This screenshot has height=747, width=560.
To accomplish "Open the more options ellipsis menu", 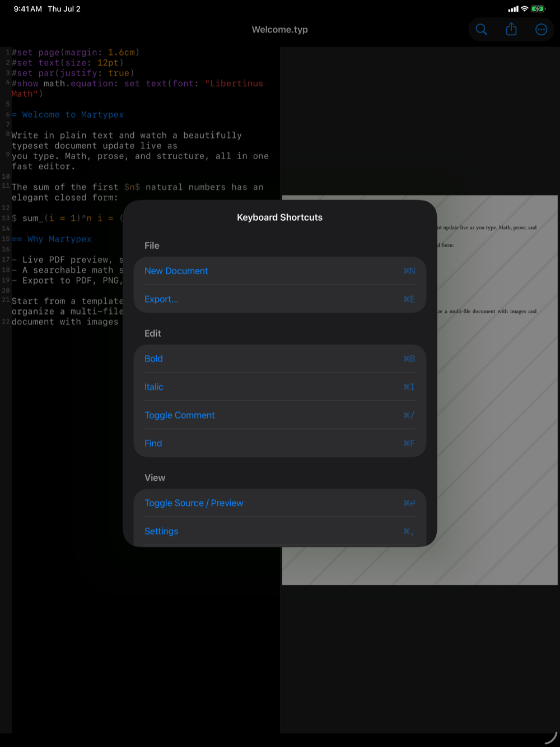I will click(541, 30).
